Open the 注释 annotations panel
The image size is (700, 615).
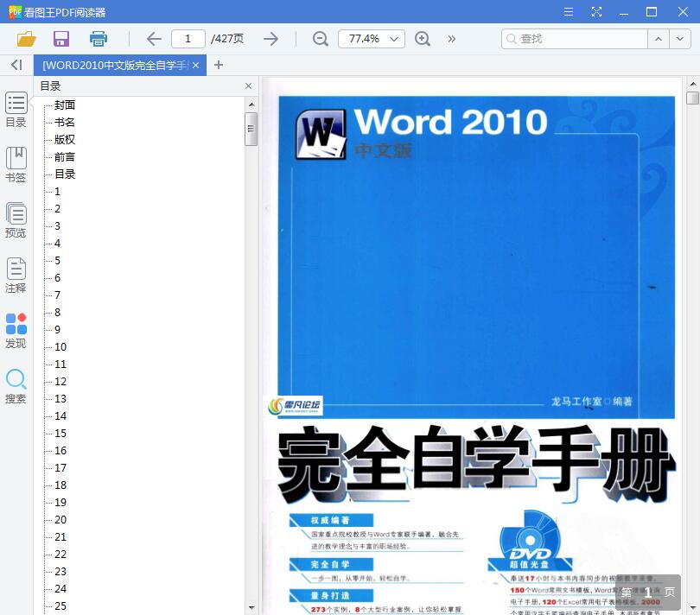point(16,276)
